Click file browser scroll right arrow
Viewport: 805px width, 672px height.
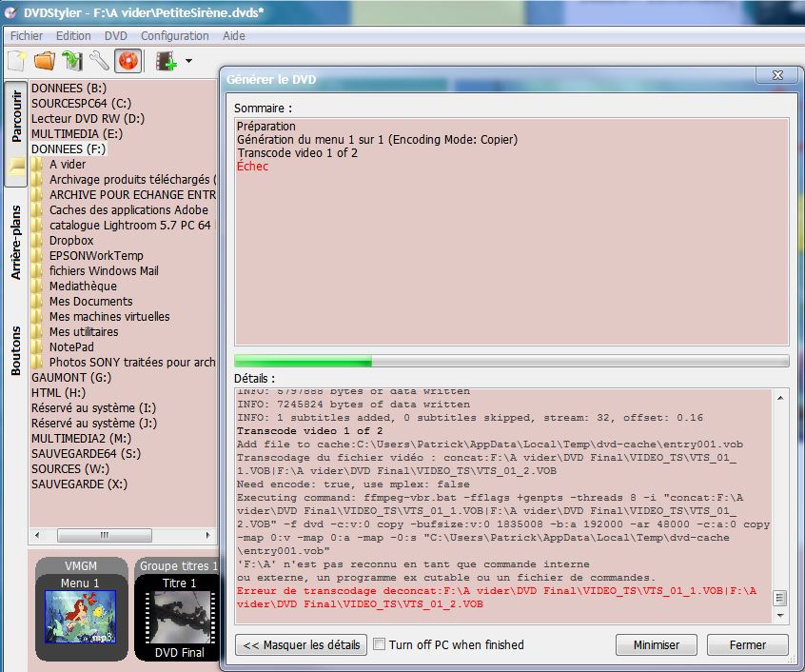pyautogui.click(x=208, y=536)
